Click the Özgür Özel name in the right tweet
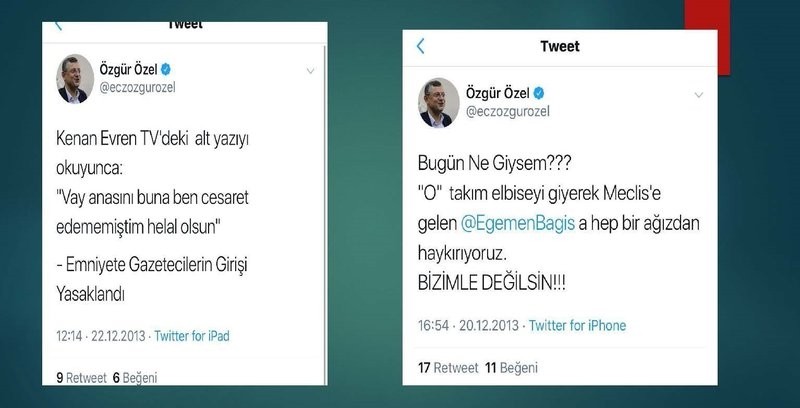Image resolution: width=800 pixels, height=408 pixels. tap(497, 93)
